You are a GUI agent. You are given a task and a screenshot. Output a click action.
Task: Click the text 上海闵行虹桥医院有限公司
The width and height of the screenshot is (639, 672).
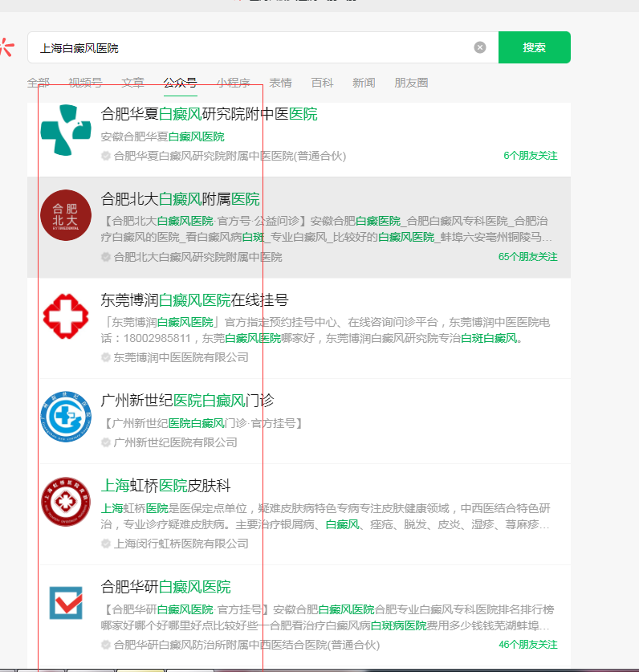181,544
